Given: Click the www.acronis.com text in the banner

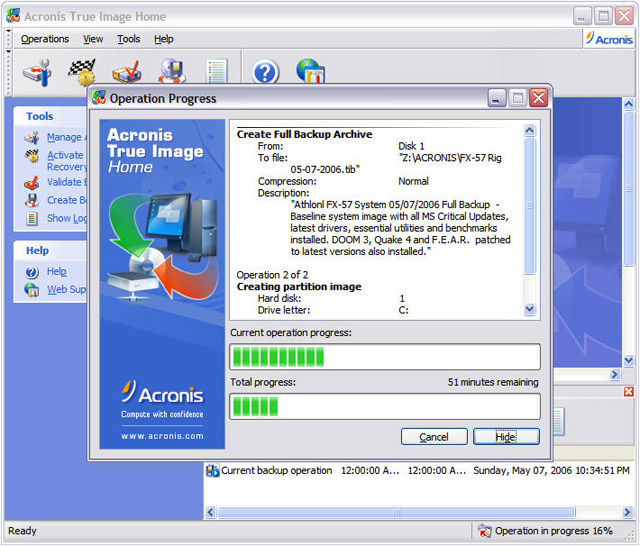Looking at the screenshot, I should tap(162, 436).
